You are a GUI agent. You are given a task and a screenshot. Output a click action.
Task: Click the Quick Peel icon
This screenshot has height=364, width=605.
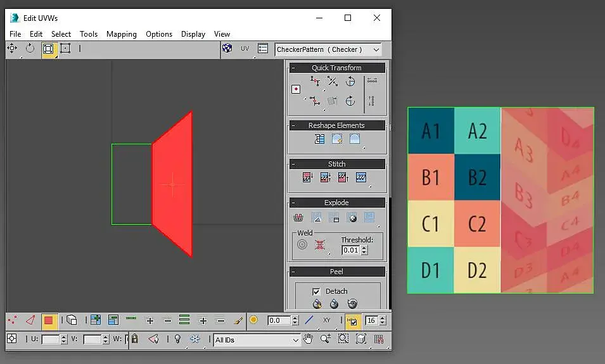pyautogui.click(x=317, y=304)
